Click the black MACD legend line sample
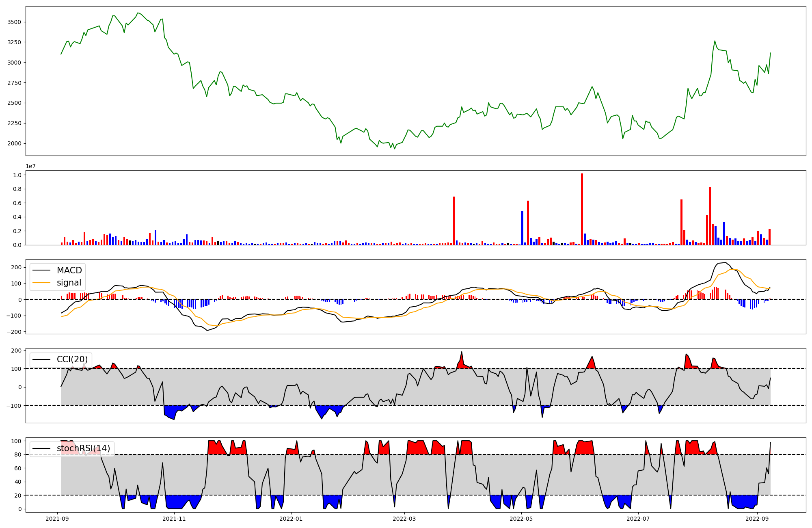This screenshot has height=528, width=812. (x=41, y=270)
